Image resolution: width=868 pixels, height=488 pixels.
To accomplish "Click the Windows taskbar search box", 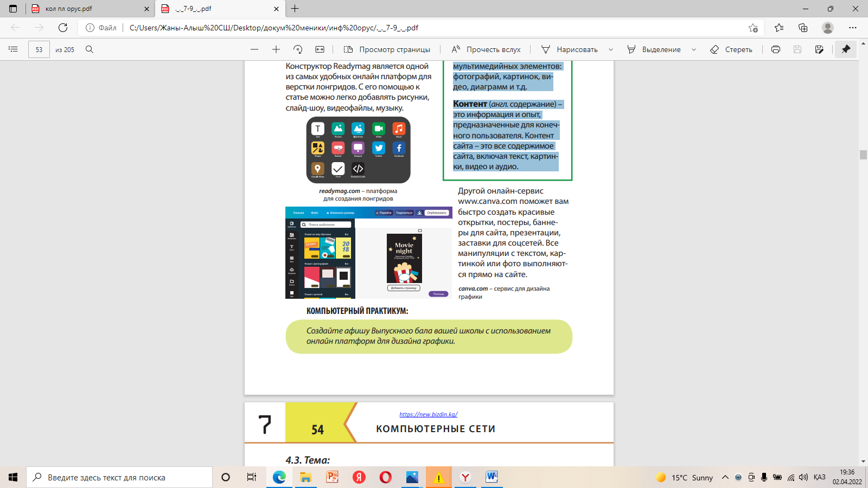I will coord(119,477).
